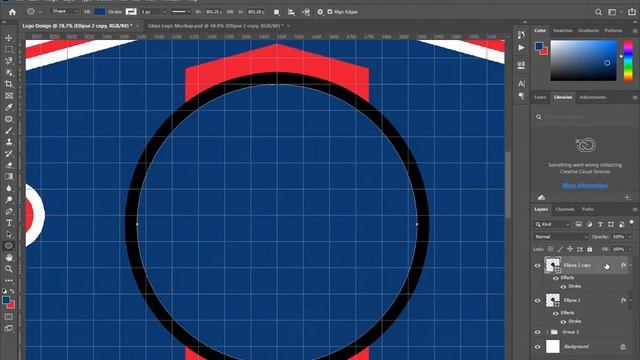This screenshot has width=640, height=360.
Task: Open the Edit Toolbar ellipsis
Action: 9,280
